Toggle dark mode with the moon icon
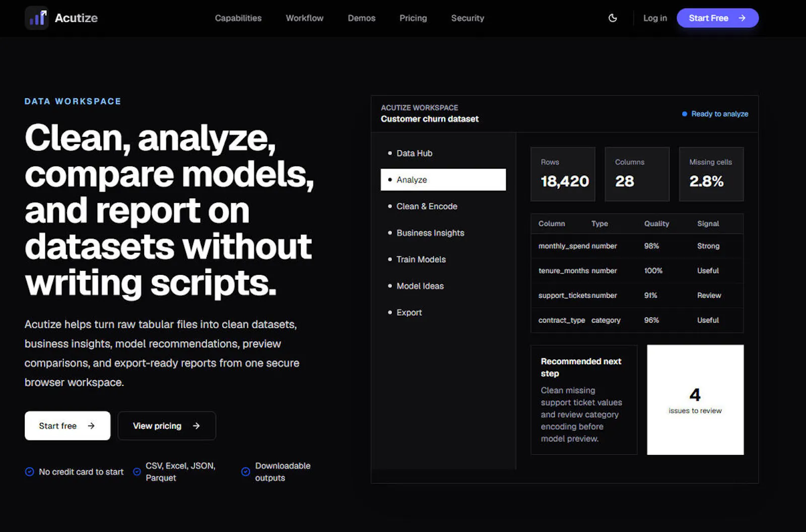The height and width of the screenshot is (532, 806). click(613, 18)
